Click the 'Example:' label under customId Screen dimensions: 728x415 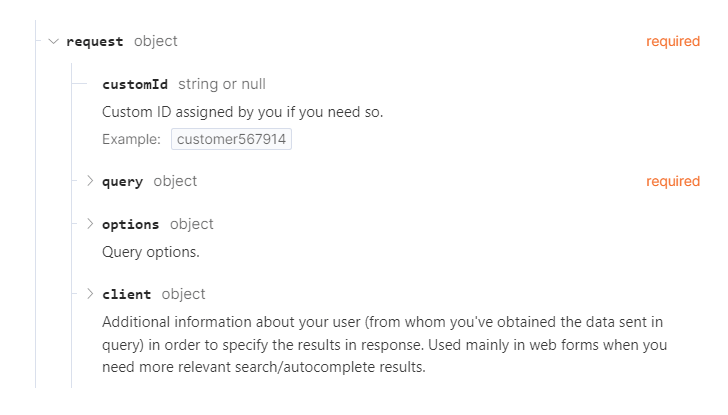tap(131, 140)
